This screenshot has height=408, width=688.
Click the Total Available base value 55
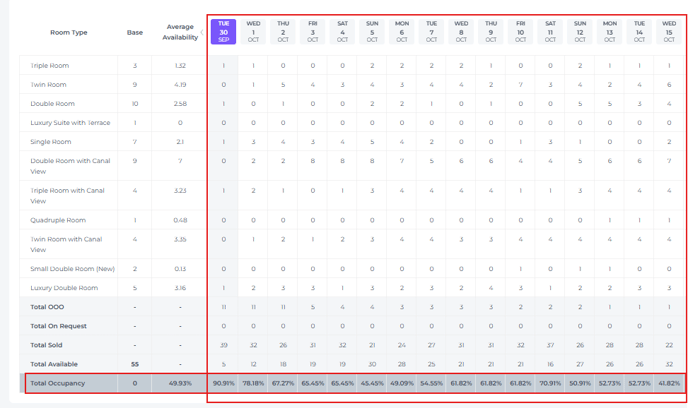point(135,364)
